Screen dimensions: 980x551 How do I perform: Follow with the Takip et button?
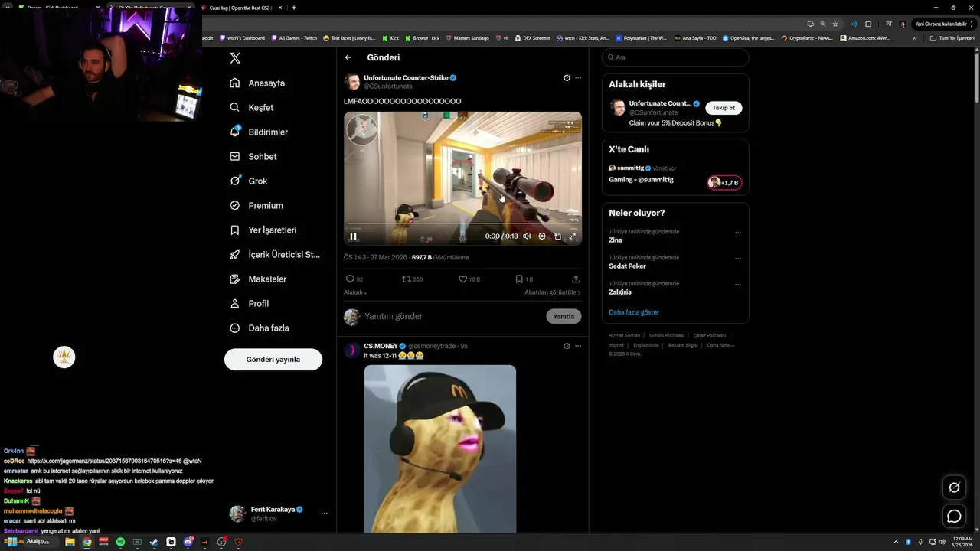coord(724,108)
